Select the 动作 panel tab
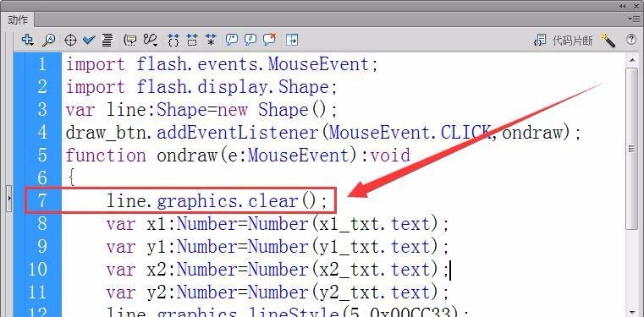 coord(18,19)
